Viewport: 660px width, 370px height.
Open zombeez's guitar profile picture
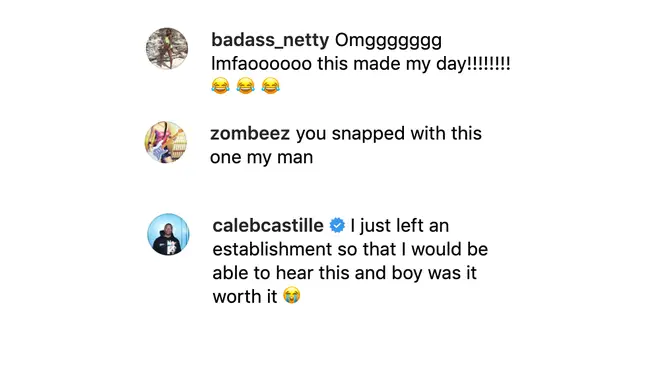(x=166, y=142)
